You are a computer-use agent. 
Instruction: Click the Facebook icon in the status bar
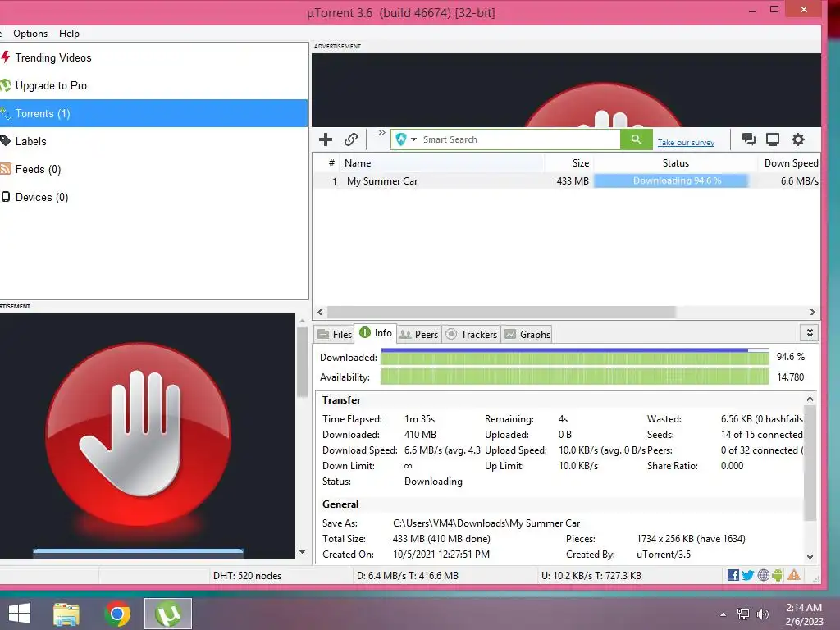click(x=733, y=575)
